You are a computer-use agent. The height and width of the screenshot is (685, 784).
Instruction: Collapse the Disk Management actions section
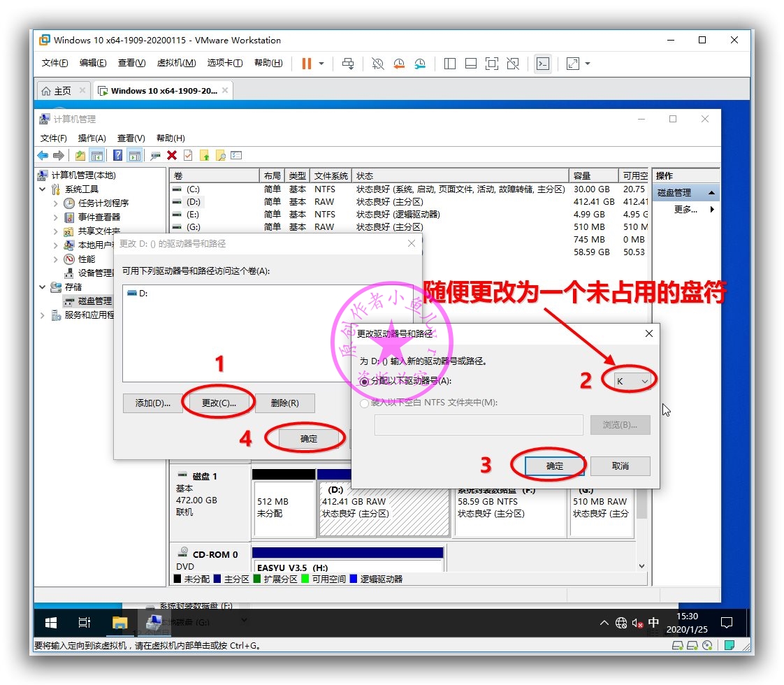(x=711, y=192)
